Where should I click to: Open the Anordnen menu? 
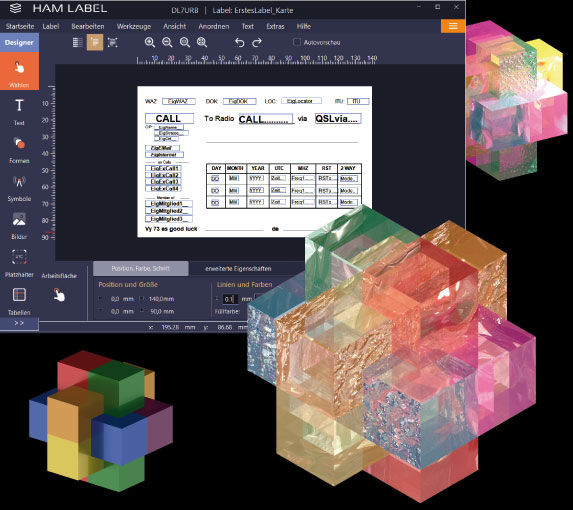click(214, 26)
